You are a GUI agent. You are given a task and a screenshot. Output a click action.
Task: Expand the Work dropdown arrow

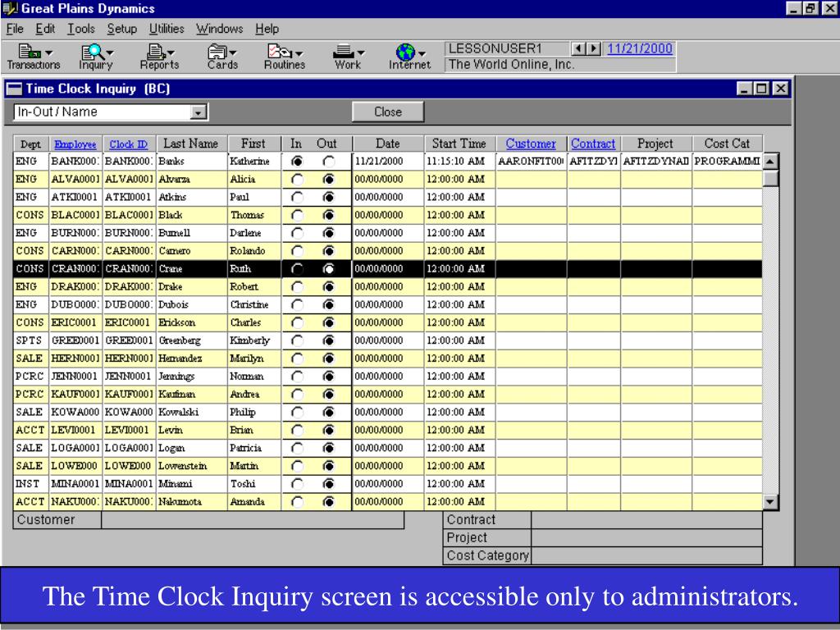point(361,53)
